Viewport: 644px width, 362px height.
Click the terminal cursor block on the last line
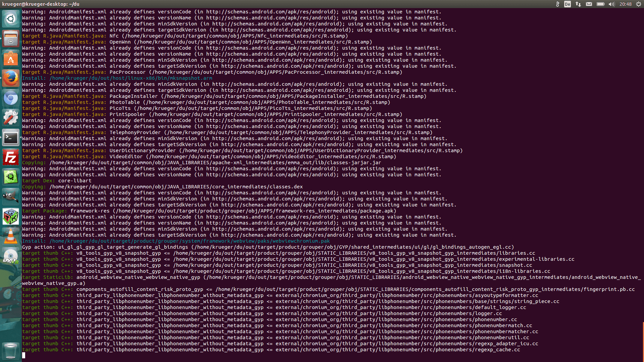(24, 356)
